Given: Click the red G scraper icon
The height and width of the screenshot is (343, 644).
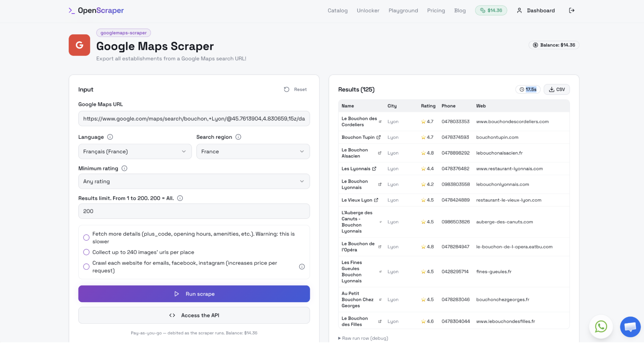Looking at the screenshot, I should click(x=79, y=45).
